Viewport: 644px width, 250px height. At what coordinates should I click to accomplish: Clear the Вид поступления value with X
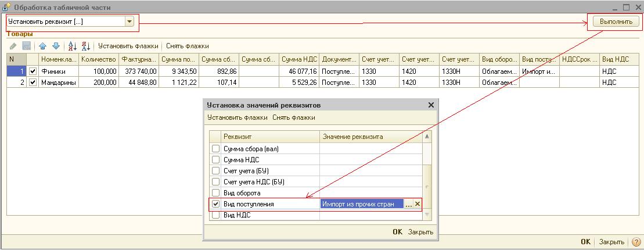click(417, 204)
